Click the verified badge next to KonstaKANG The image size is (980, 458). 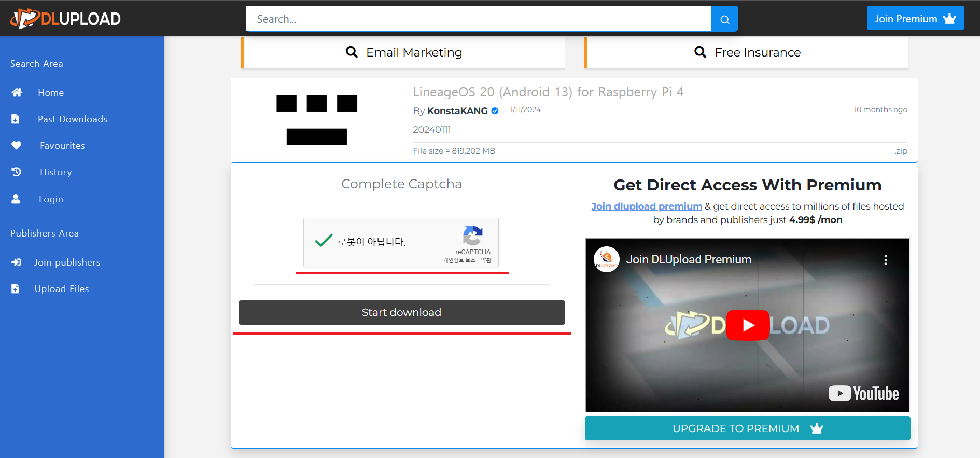pos(495,110)
